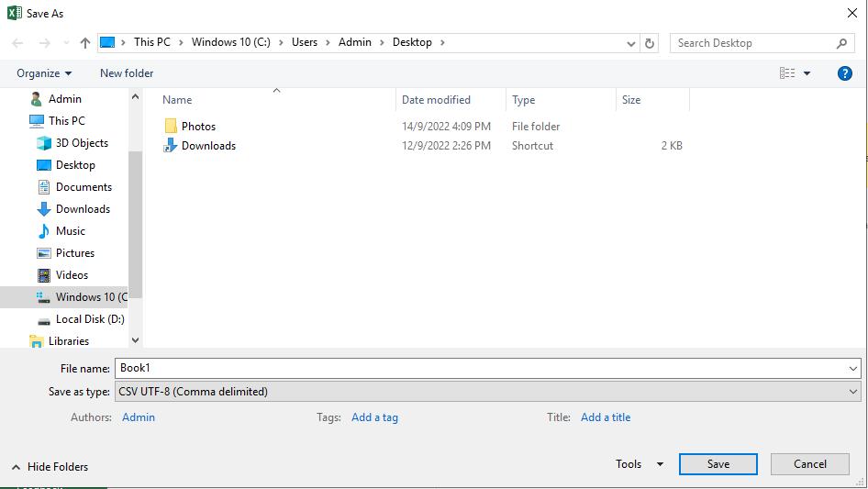
Task: Click the navigation pane scrollbar thumb
Action: pyautogui.click(x=135, y=224)
